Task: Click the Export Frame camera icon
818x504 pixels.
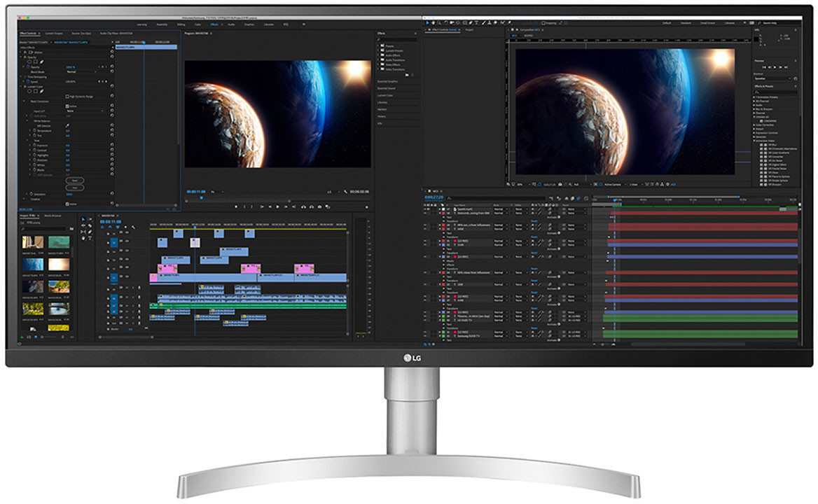Action: tap(319, 206)
